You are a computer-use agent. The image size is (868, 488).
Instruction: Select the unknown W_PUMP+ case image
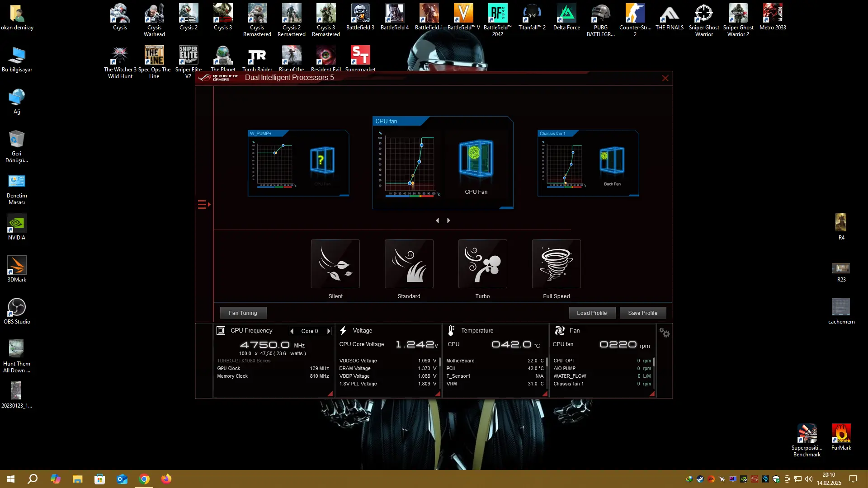click(x=322, y=160)
